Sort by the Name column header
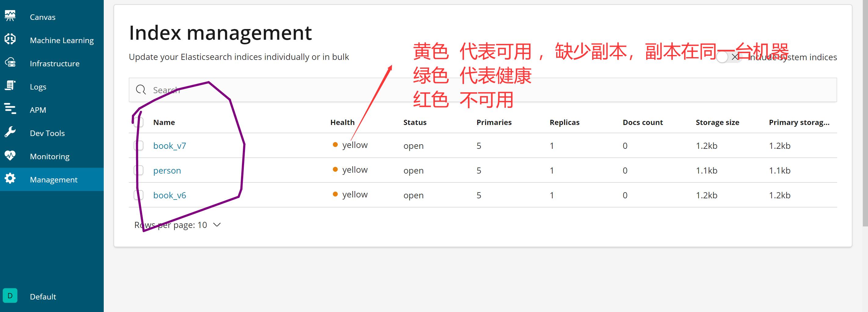The image size is (868, 312). pos(164,122)
